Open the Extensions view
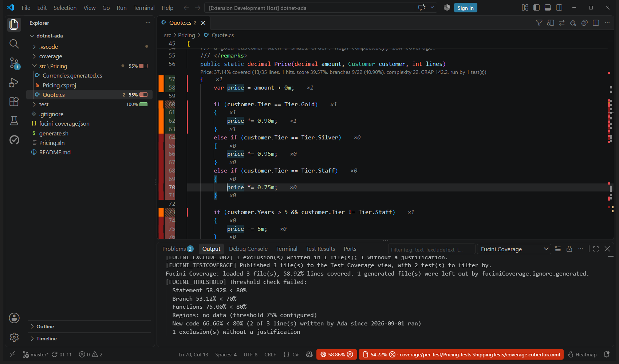The image size is (619, 364). (x=14, y=102)
